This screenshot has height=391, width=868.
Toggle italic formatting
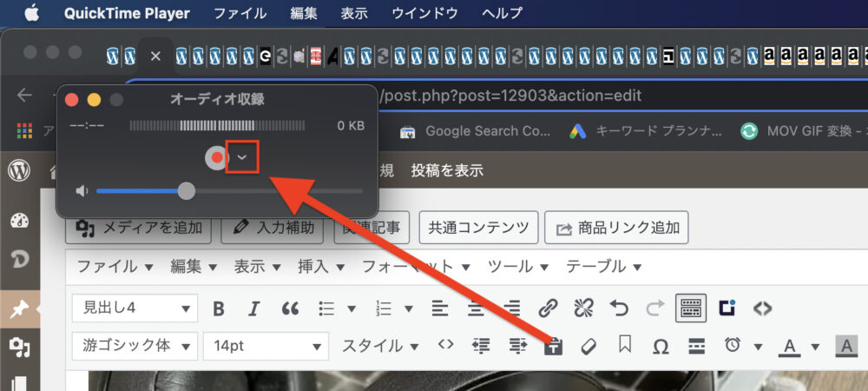253,308
